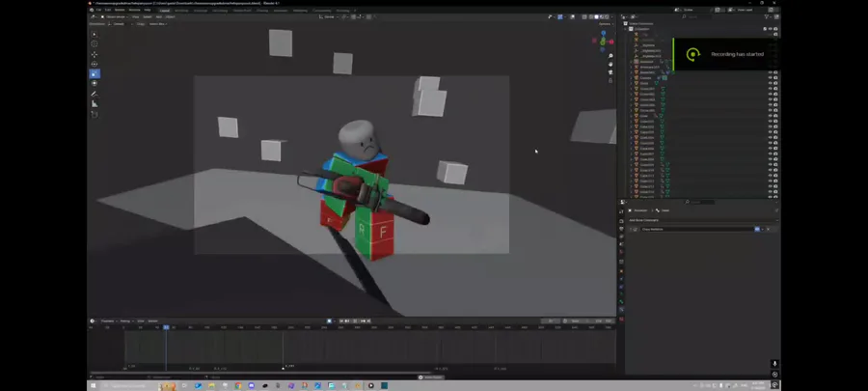
Task: Toggle camera view with the camera icon
Action: 610,72
